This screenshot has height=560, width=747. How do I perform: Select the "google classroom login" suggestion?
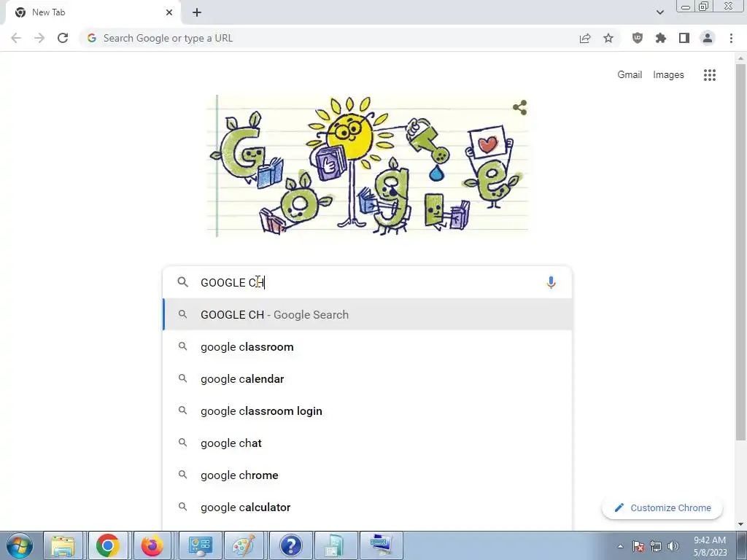(x=368, y=411)
